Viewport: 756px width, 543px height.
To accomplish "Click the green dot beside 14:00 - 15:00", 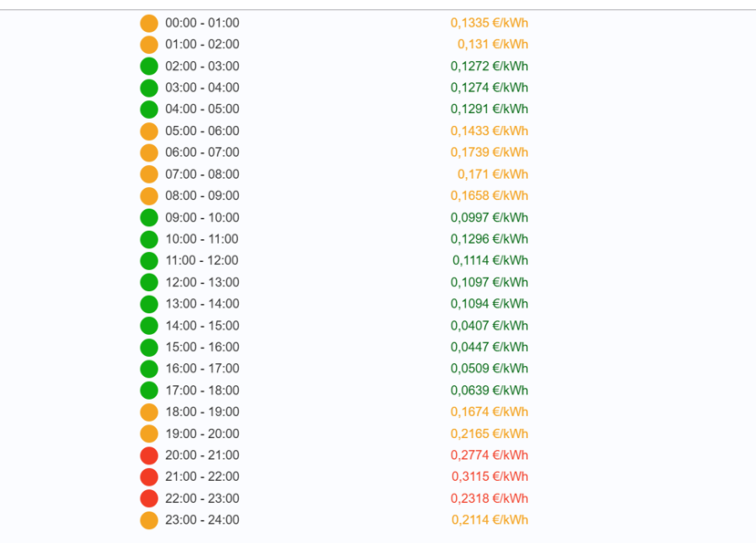I will 149,326.
